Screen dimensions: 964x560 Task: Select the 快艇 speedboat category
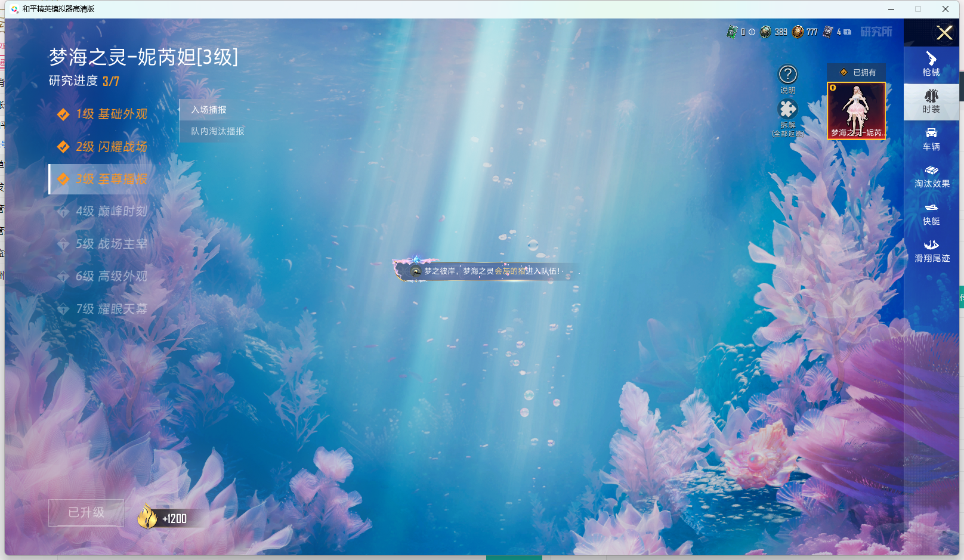[931, 214]
